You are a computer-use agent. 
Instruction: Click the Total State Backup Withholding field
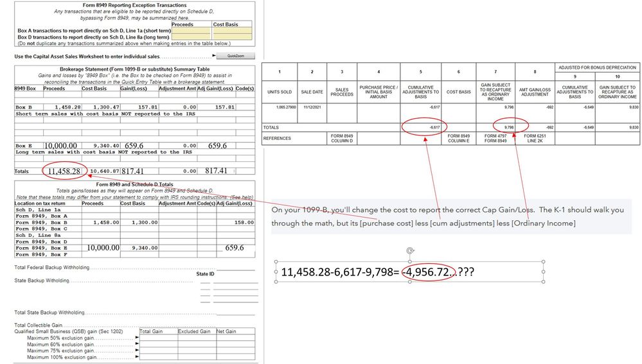pyautogui.click(x=235, y=313)
